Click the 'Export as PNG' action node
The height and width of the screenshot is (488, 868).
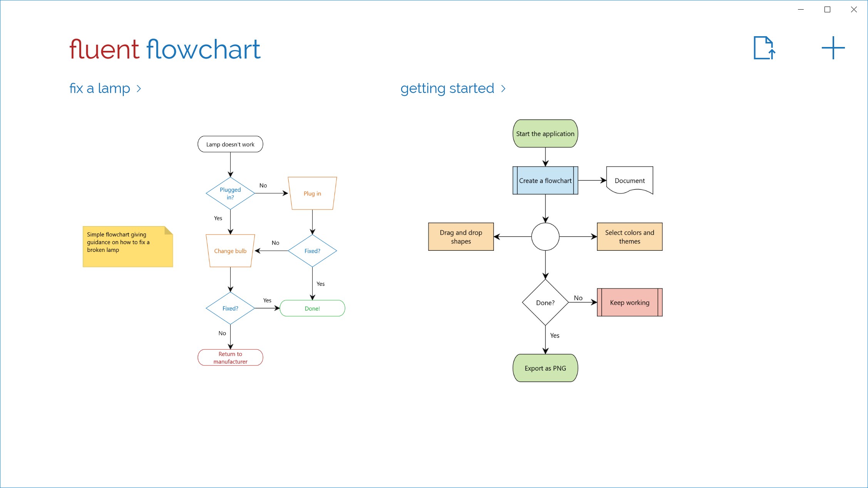(x=545, y=368)
